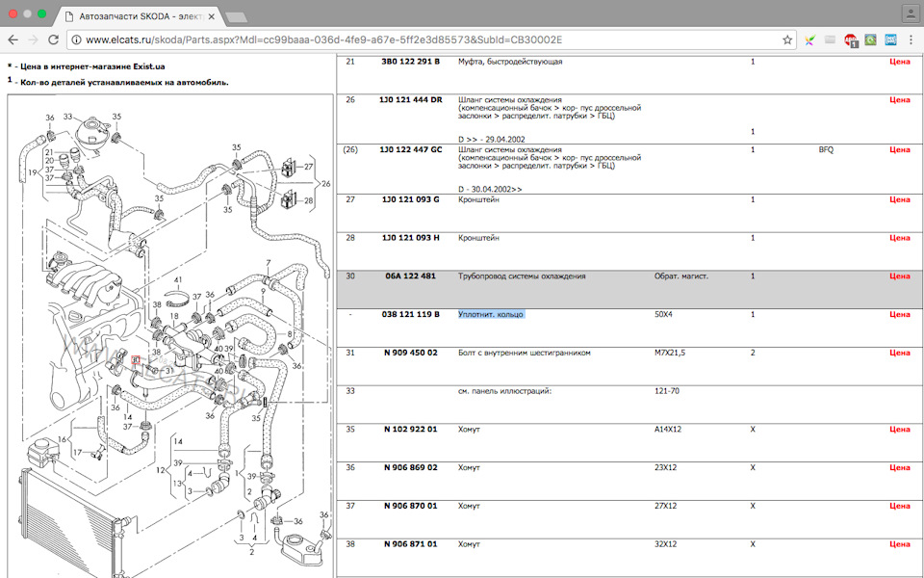Click part number N 906 869 02

tap(411, 468)
